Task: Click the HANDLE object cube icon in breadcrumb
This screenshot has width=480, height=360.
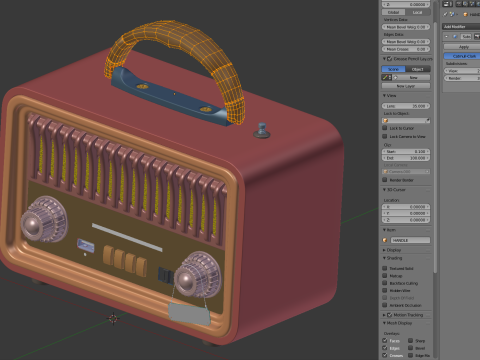Action: click(x=466, y=14)
